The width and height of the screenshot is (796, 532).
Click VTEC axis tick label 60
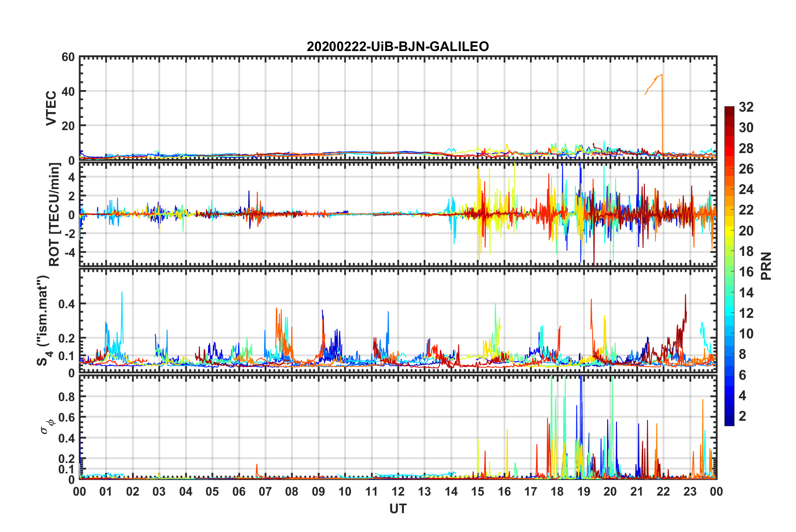click(x=68, y=57)
